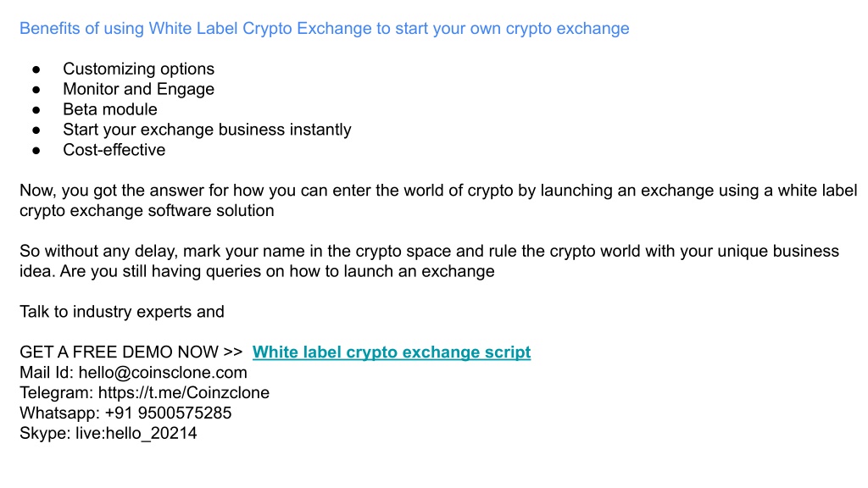Click the bullet dot before Cost-effective
The width and height of the screenshot is (868, 488).
coord(36,151)
